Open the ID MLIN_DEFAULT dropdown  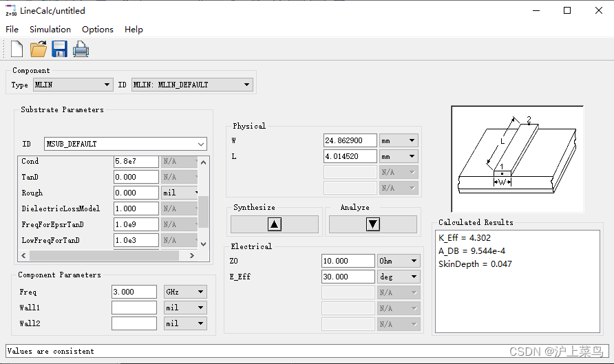click(192, 85)
